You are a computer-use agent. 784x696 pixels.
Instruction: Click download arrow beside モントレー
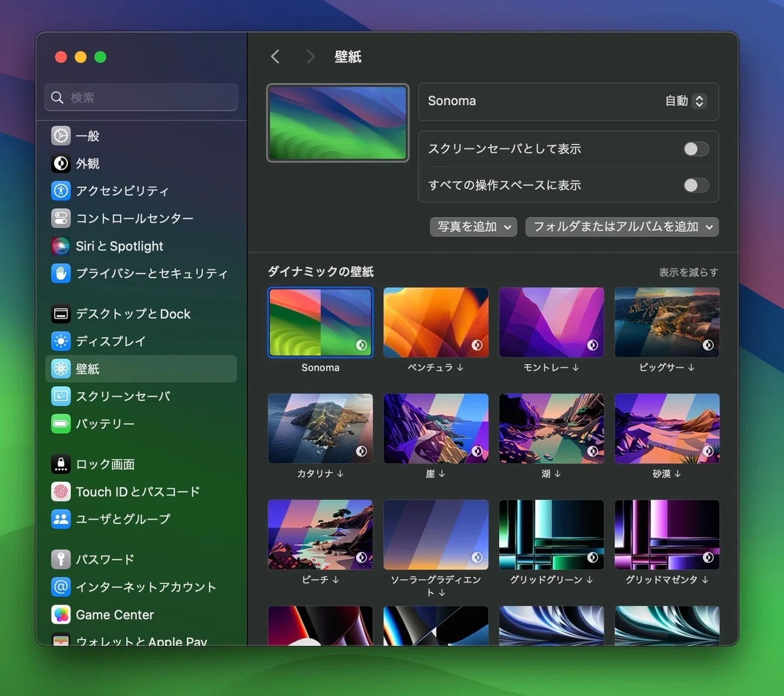point(576,368)
